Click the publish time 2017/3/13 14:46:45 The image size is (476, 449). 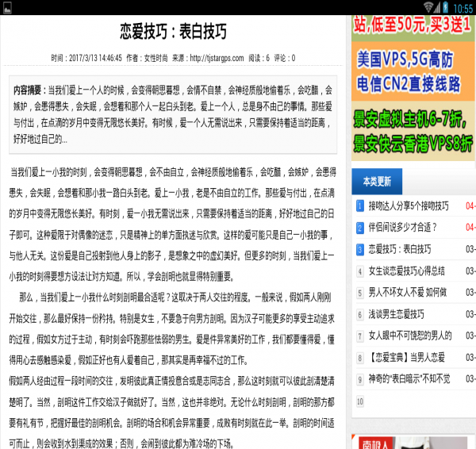pos(95,58)
